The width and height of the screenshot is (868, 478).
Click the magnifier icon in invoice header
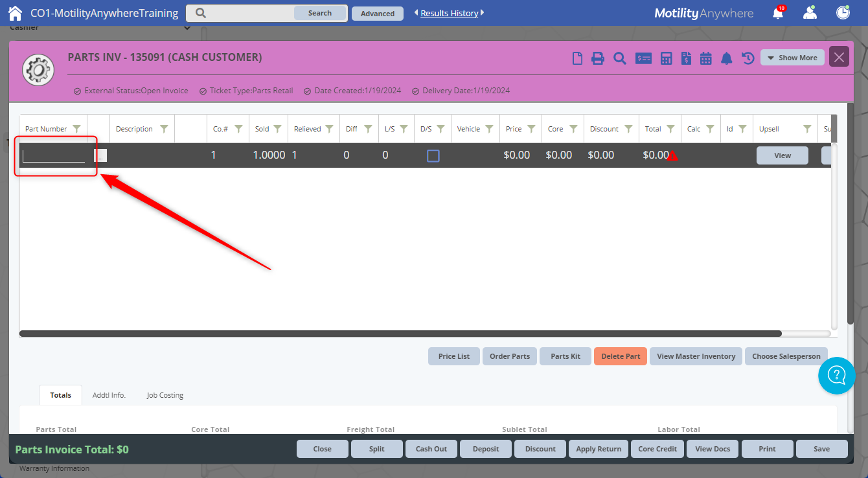tap(620, 58)
